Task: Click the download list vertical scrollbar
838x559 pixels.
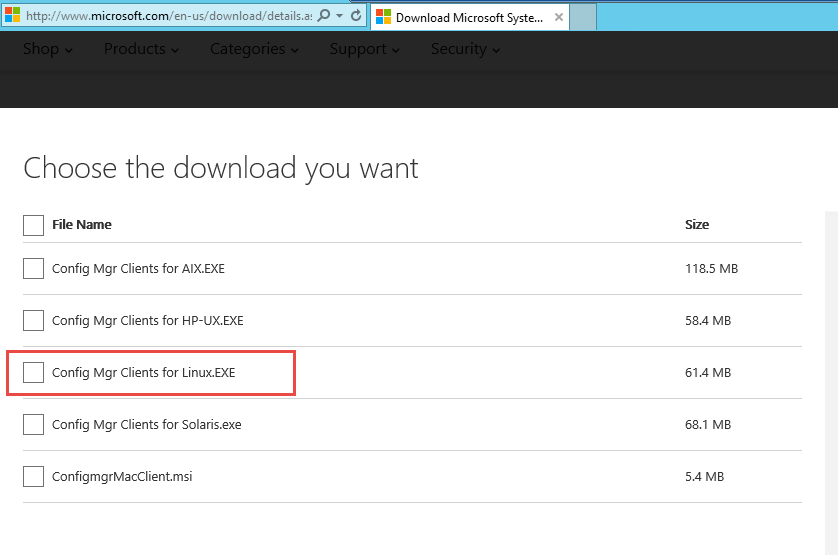Action: pos(831,383)
